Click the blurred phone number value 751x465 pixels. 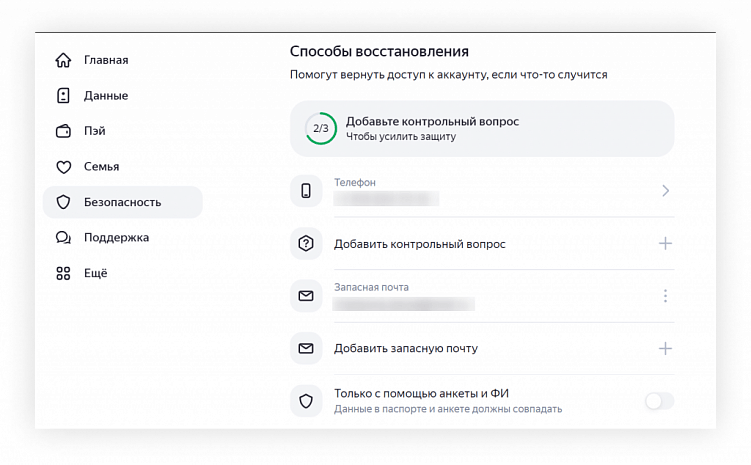tap(386, 198)
